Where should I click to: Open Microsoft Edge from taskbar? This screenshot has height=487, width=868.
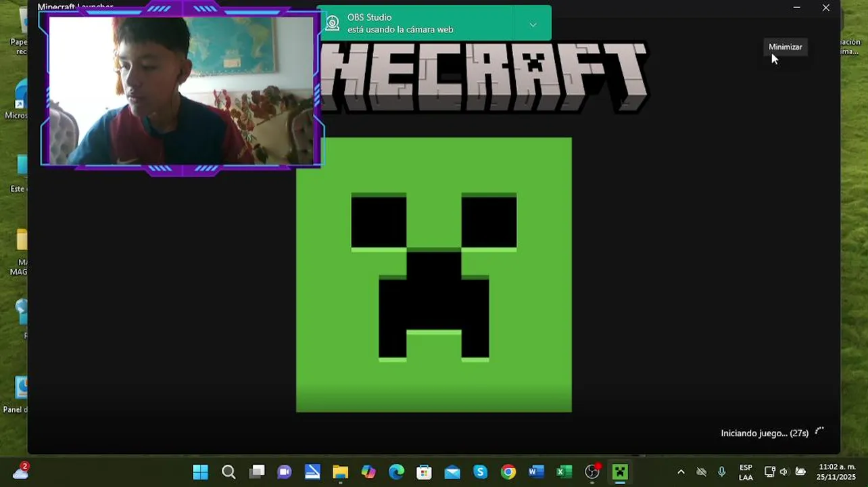(396, 471)
